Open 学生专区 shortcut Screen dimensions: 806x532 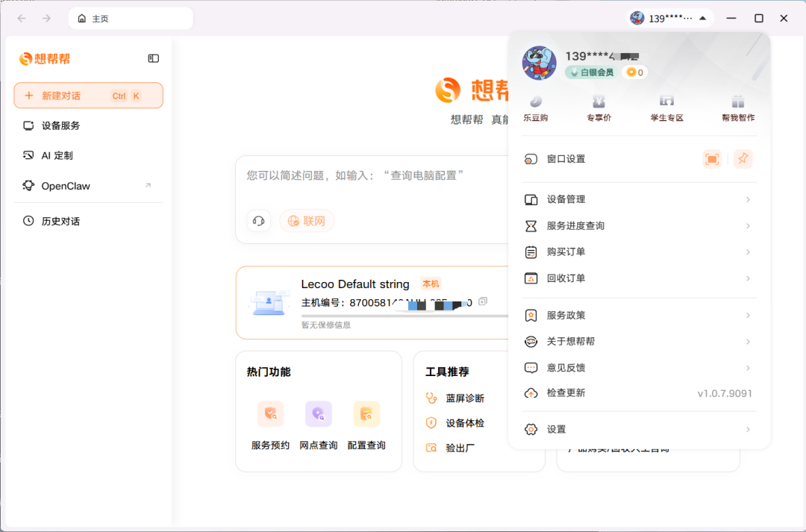(666, 108)
